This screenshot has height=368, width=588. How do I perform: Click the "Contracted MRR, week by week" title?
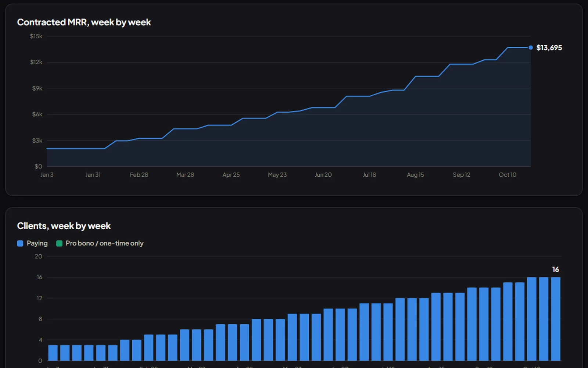click(x=84, y=22)
